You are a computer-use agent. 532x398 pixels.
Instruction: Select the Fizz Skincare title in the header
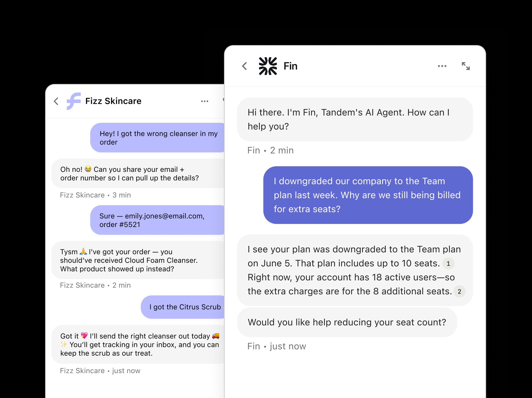coord(113,101)
